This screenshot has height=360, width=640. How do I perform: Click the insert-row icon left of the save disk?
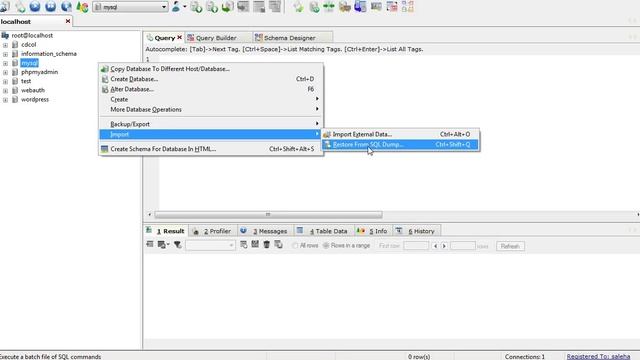pyautogui.click(x=244, y=245)
